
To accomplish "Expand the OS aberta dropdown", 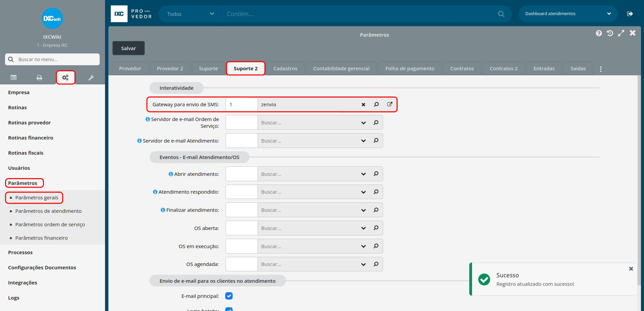I will (x=363, y=228).
